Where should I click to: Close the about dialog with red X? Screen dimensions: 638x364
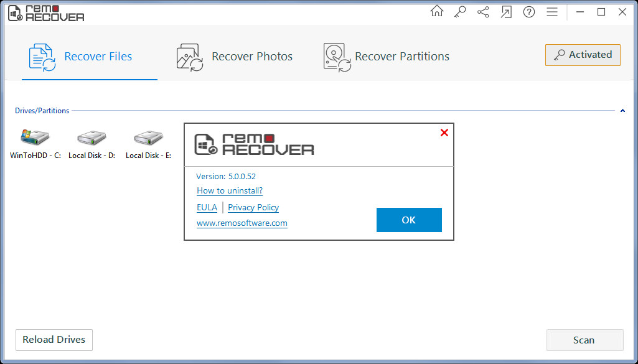tap(444, 133)
